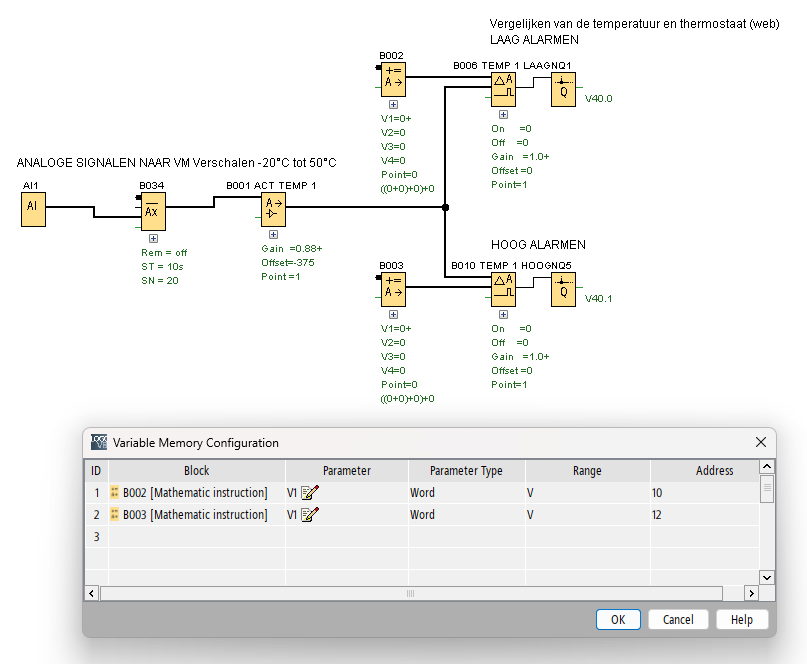Viewport: 807px width, 664px height.
Task: Click the Cancel button
Action: pos(678,620)
